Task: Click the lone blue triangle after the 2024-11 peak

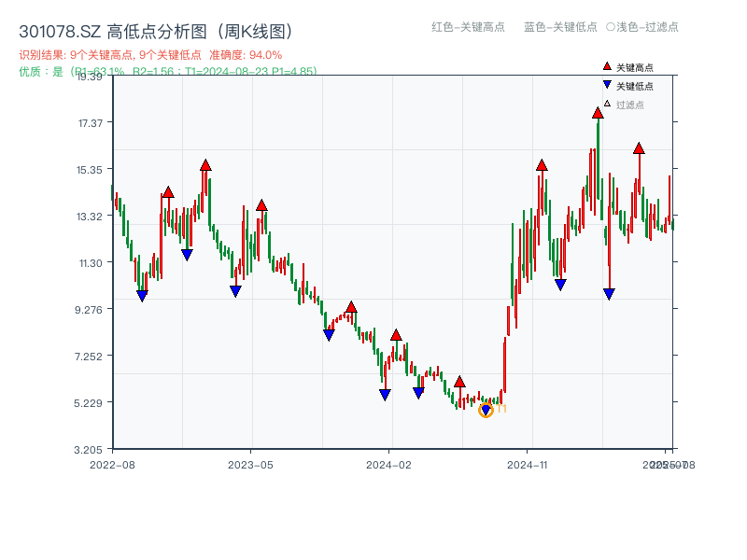Action: pyautogui.click(x=608, y=294)
